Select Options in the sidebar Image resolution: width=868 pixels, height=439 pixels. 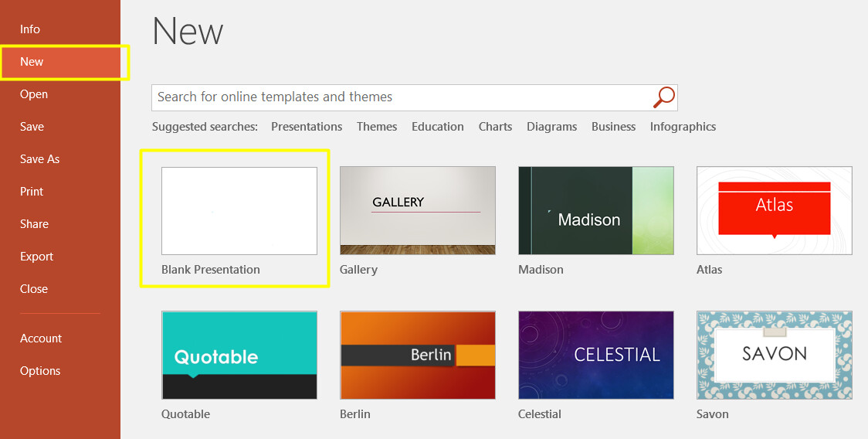[x=40, y=371]
